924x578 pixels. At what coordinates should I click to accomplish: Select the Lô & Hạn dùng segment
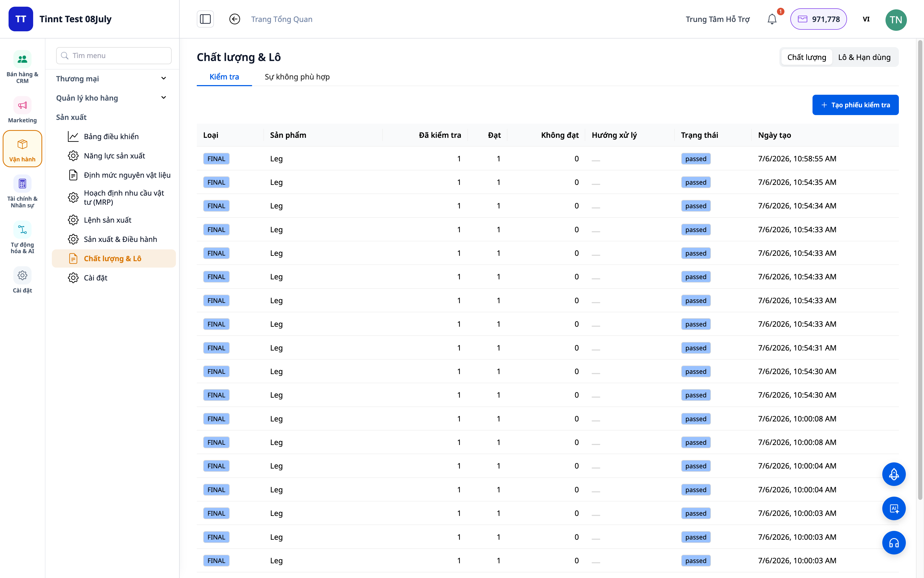pos(864,57)
